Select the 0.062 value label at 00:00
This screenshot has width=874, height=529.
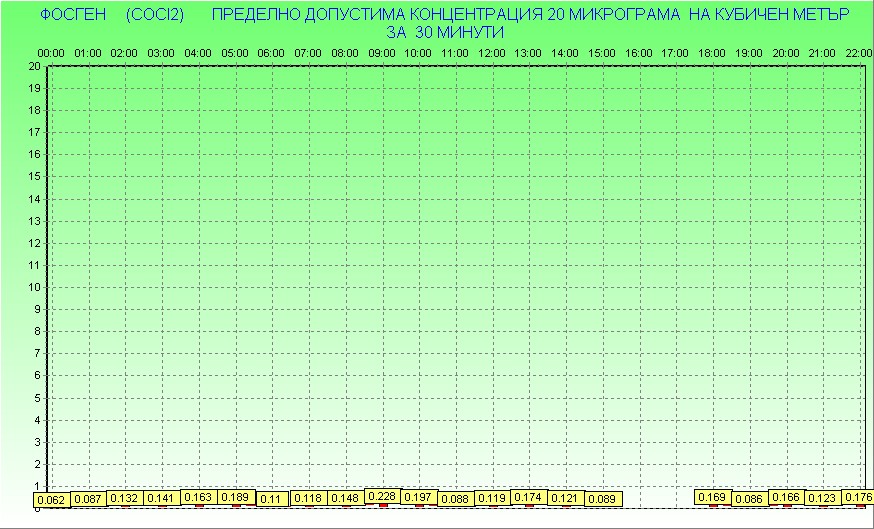pyautogui.click(x=51, y=500)
